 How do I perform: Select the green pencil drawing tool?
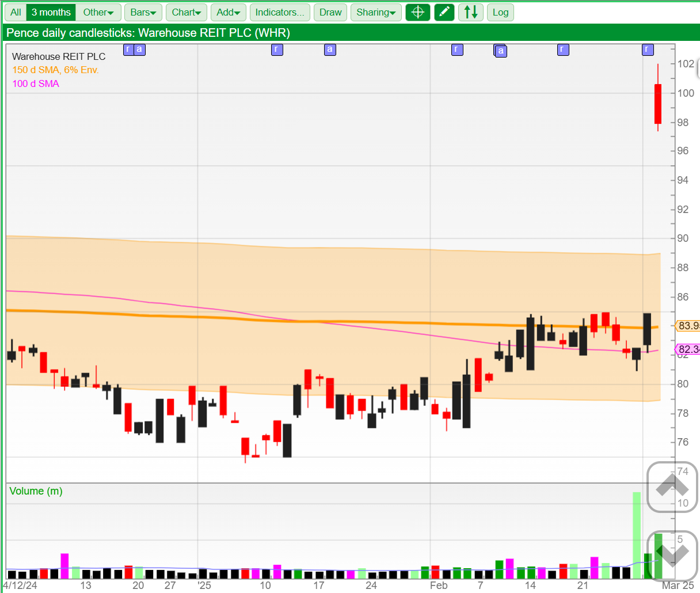point(444,12)
